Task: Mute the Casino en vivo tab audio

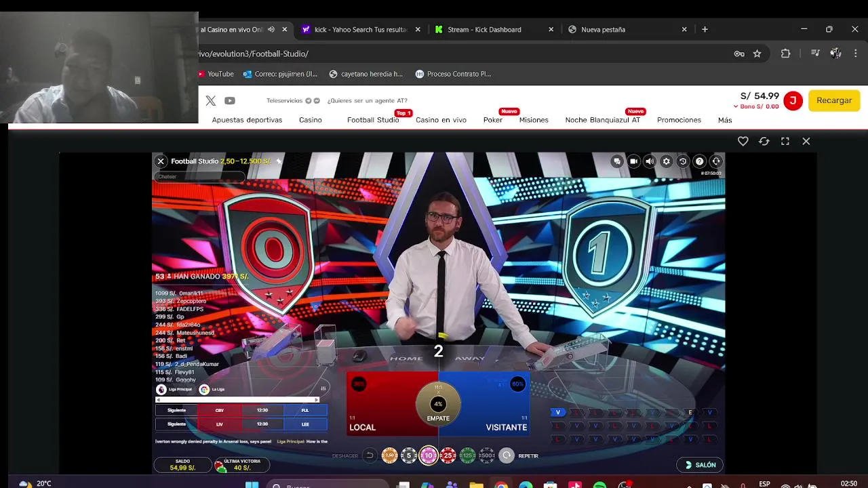Action: [x=271, y=29]
